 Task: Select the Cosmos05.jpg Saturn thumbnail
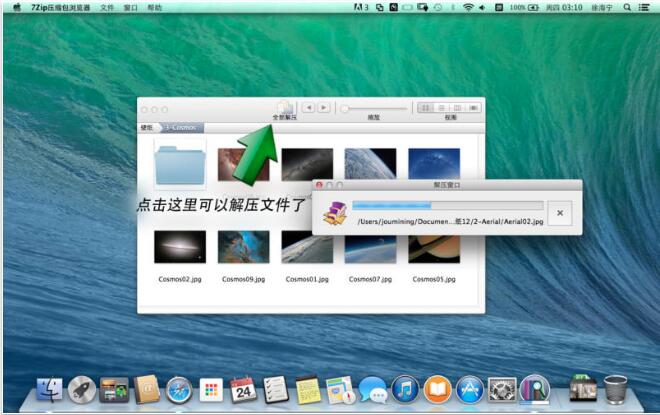pyautogui.click(x=434, y=249)
